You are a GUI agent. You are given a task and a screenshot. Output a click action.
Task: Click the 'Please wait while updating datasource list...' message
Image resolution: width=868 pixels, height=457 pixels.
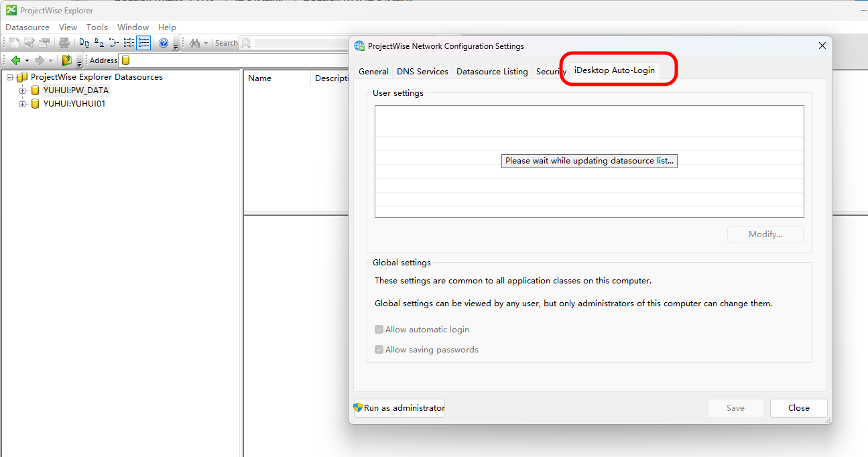click(x=589, y=161)
